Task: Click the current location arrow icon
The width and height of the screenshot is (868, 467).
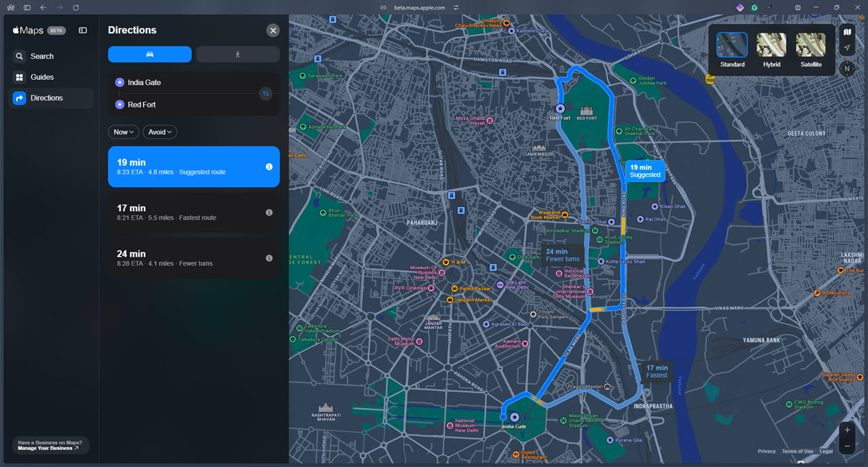Action: click(847, 48)
